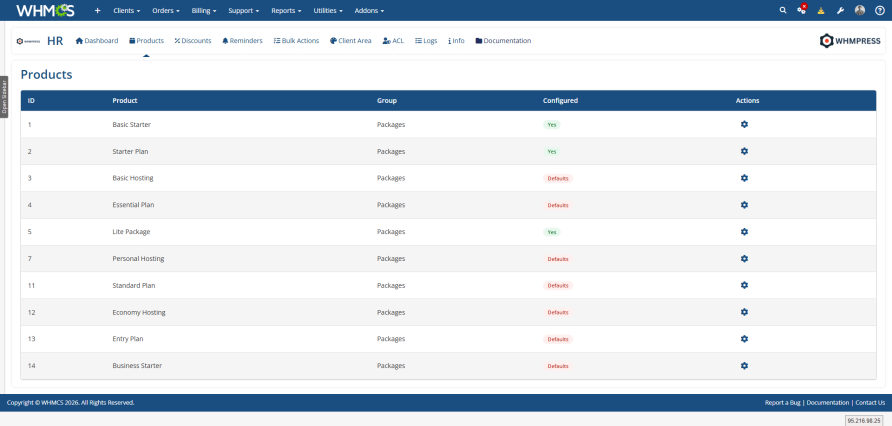The width and height of the screenshot is (892, 426).
Task: Click the Starter Plan product name
Action: pyautogui.click(x=130, y=151)
